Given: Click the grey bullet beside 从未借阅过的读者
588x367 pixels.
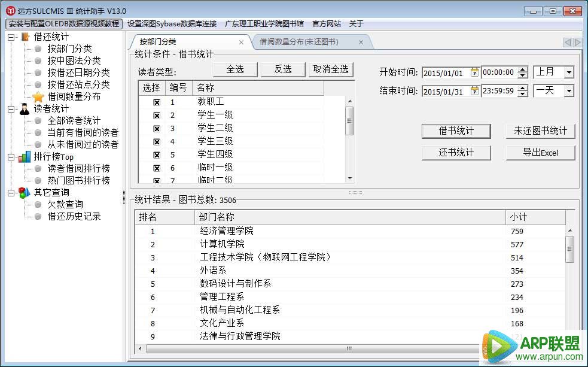Looking at the screenshot, I should click(x=38, y=144).
